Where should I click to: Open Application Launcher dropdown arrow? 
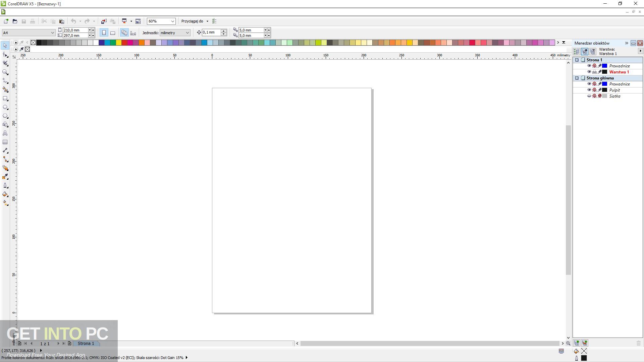(131, 21)
